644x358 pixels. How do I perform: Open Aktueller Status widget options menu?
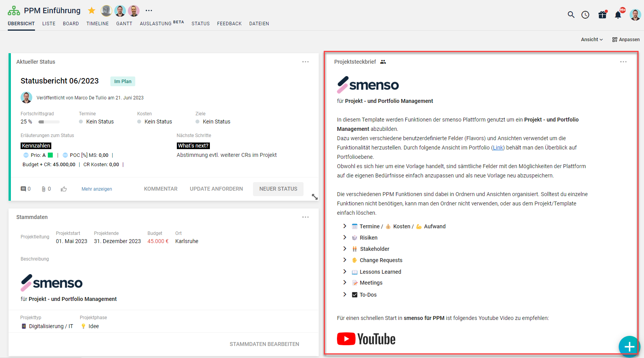(305, 62)
